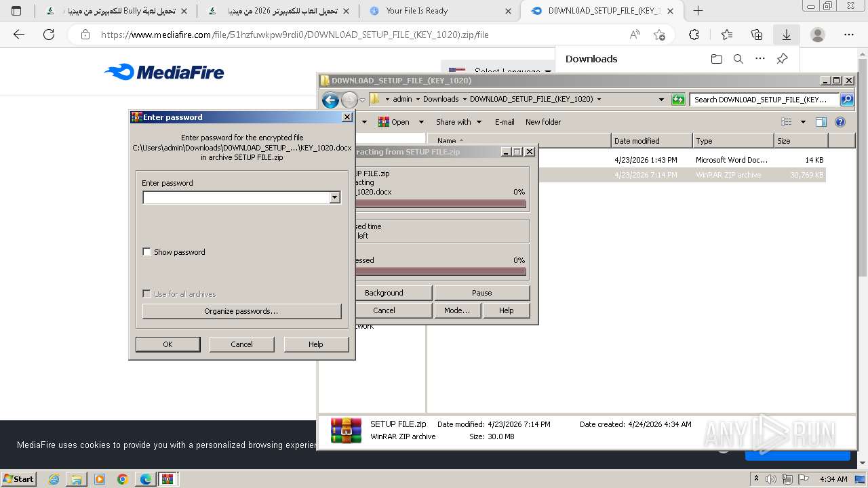This screenshot has height=488, width=868.
Task: Expand arrow after D0WNL0AD_SETUP_FILE_(KEY_1020) breadcrumb
Action: (x=599, y=99)
